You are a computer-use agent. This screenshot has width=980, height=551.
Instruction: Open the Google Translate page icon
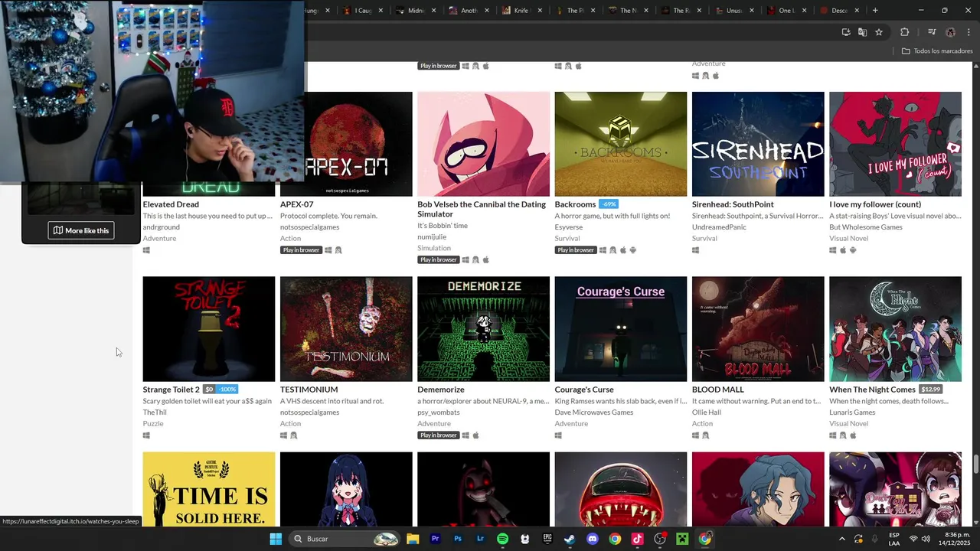[862, 32]
